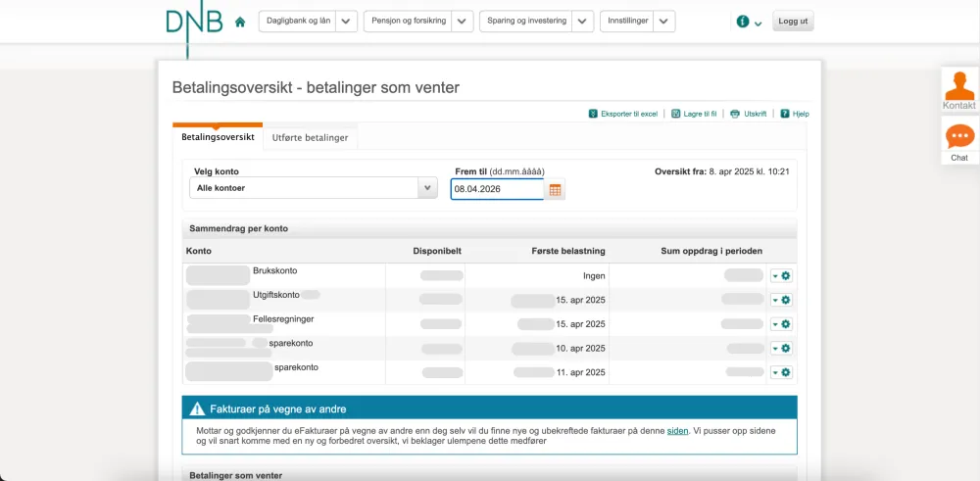Select the Betalingsoversikt tab

(218, 137)
